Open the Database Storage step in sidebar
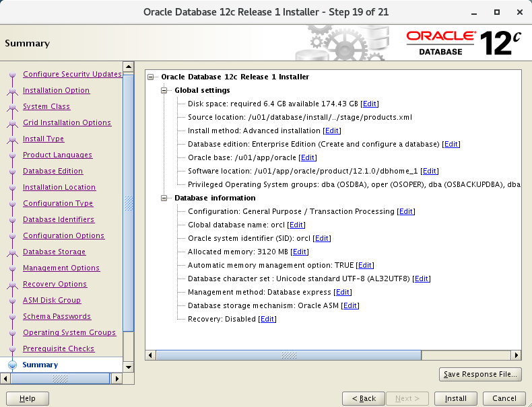The image size is (532, 407). (54, 252)
